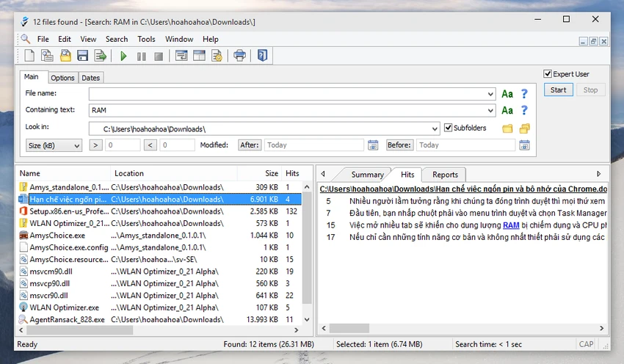
Task: Browse for a single folder icon
Action: tap(507, 128)
